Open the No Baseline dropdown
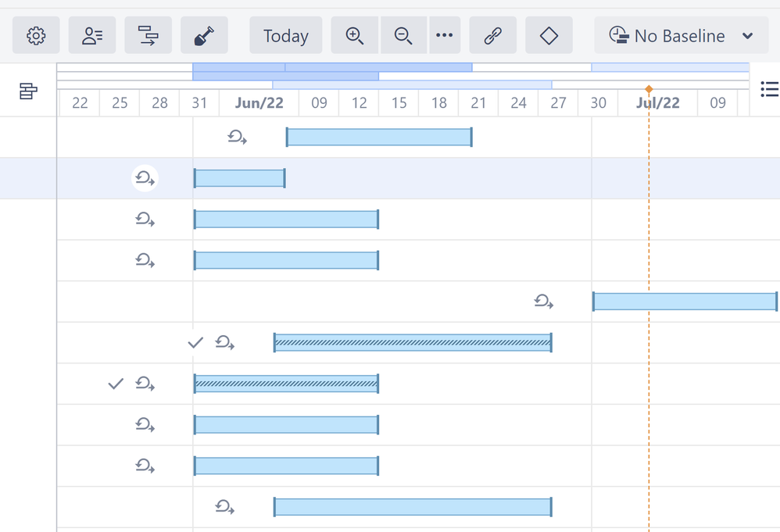This screenshot has width=780, height=532. (x=681, y=35)
